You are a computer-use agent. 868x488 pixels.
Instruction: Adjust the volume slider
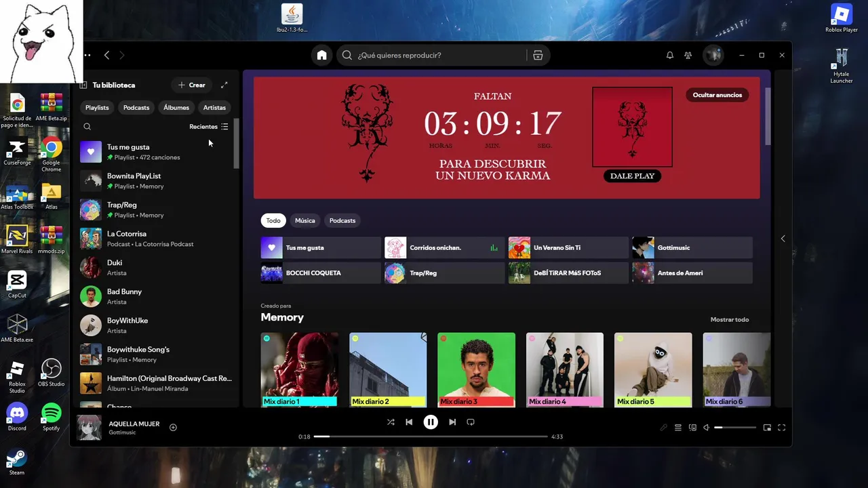coord(735,428)
